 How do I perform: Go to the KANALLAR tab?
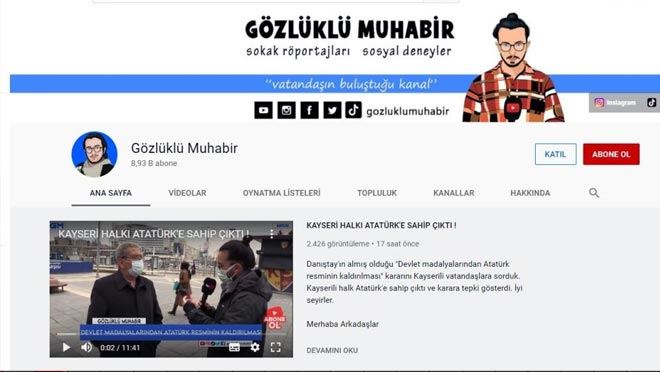(x=454, y=193)
